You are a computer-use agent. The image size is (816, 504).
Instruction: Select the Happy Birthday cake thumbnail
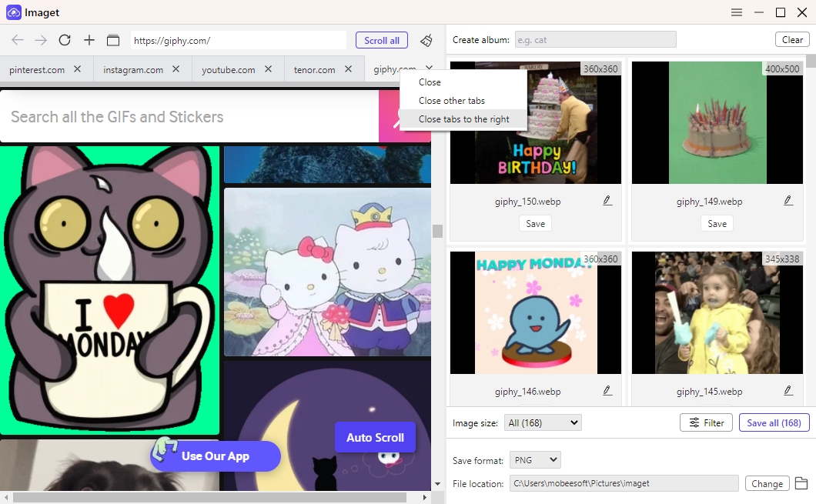(x=536, y=123)
